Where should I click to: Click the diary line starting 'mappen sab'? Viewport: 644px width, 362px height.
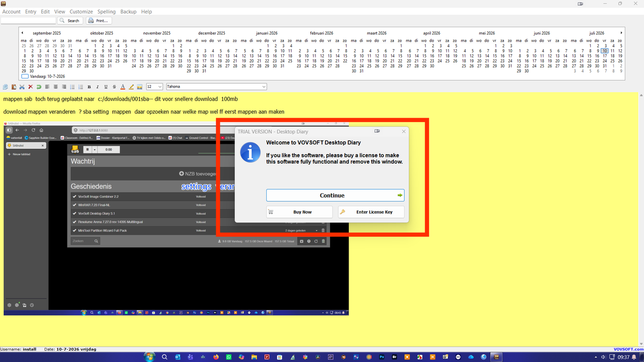click(x=120, y=99)
